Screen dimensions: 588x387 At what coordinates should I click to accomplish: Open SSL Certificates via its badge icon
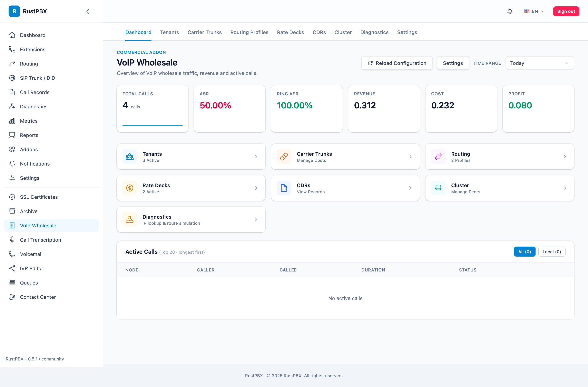[12, 197]
